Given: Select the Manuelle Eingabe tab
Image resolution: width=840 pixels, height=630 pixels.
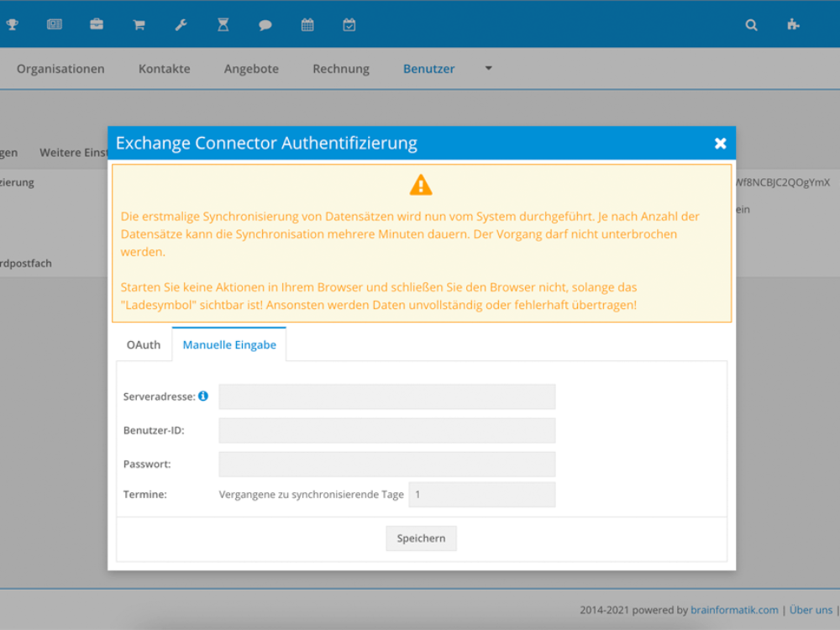Looking at the screenshot, I should pos(229,344).
